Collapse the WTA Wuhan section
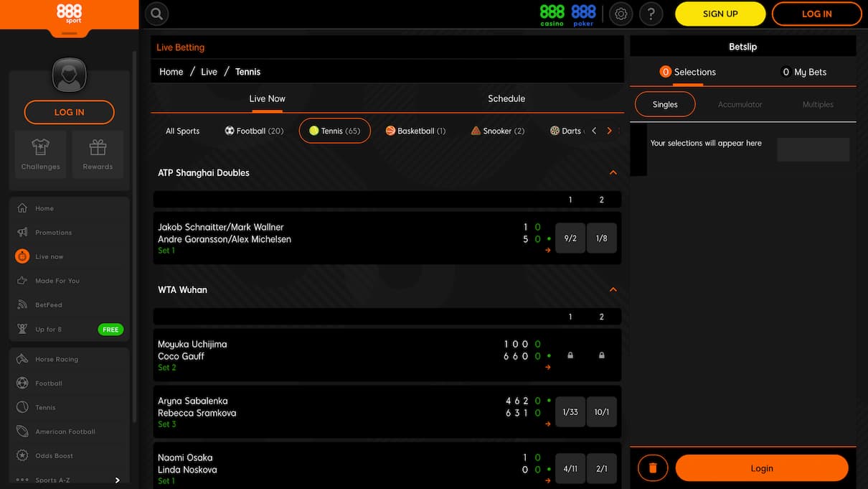 613,289
